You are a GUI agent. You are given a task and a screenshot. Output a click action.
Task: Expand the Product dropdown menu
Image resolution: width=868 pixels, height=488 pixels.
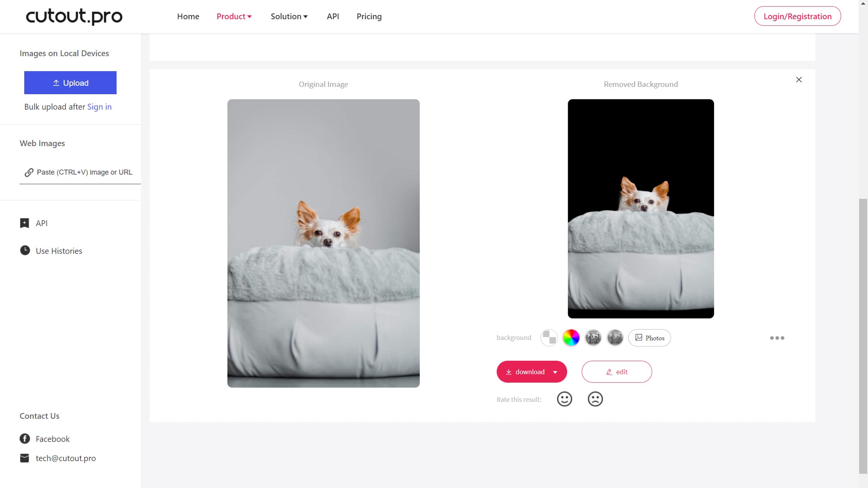[x=234, y=16]
